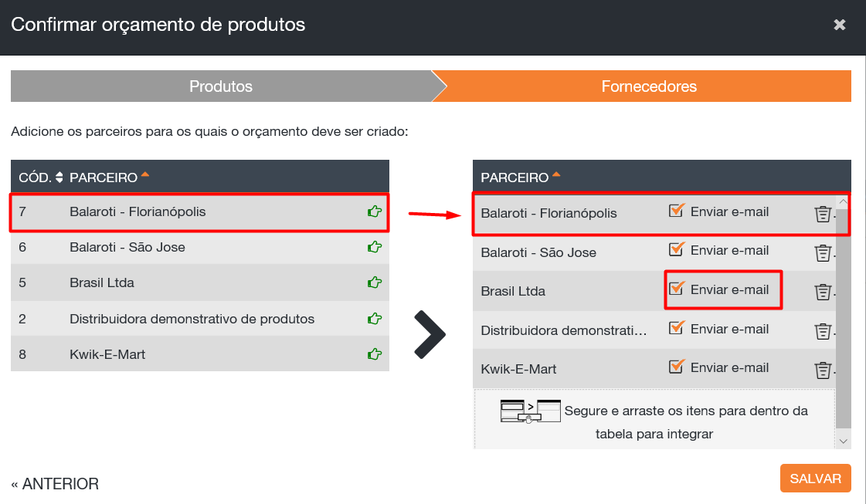This screenshot has width=866, height=504.
Task: Click thumbs-up icon for Brasil Ltda
Action: click(x=375, y=282)
